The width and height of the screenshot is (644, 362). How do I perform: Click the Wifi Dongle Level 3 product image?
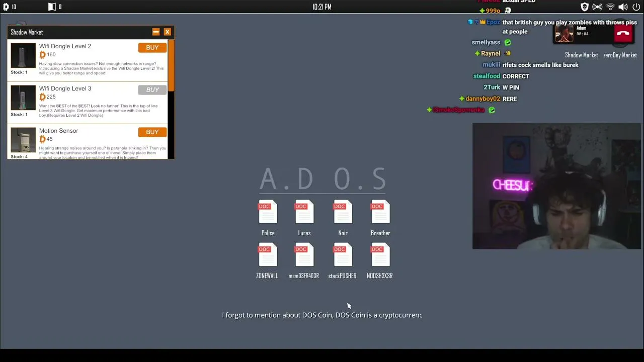pos(23,98)
